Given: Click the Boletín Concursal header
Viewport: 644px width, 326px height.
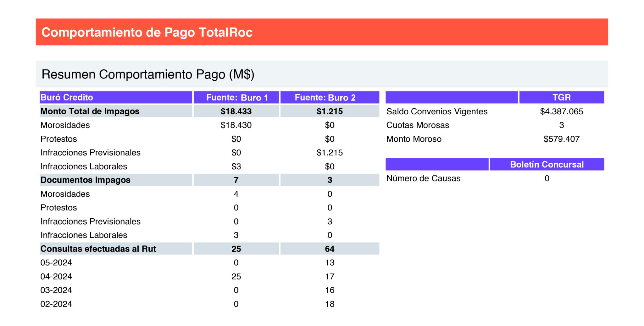Looking at the screenshot, I should pyautogui.click(x=547, y=164).
